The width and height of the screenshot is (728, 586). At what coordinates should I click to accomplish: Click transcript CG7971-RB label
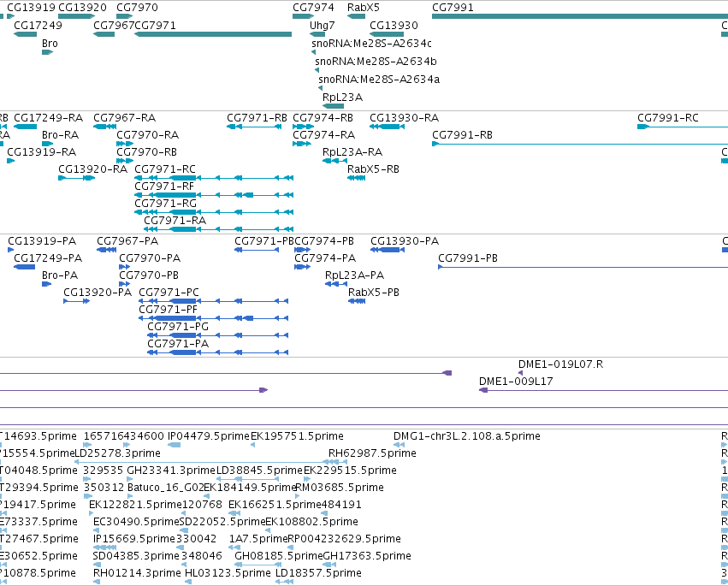(x=257, y=118)
